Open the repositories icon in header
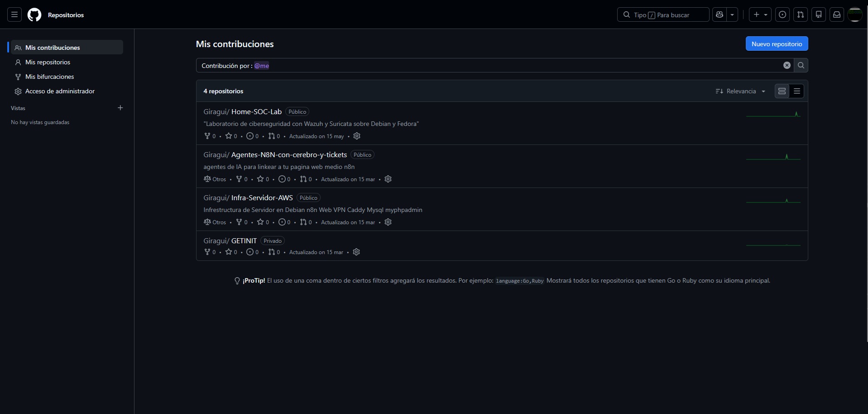The width and height of the screenshot is (868, 414). point(819,14)
